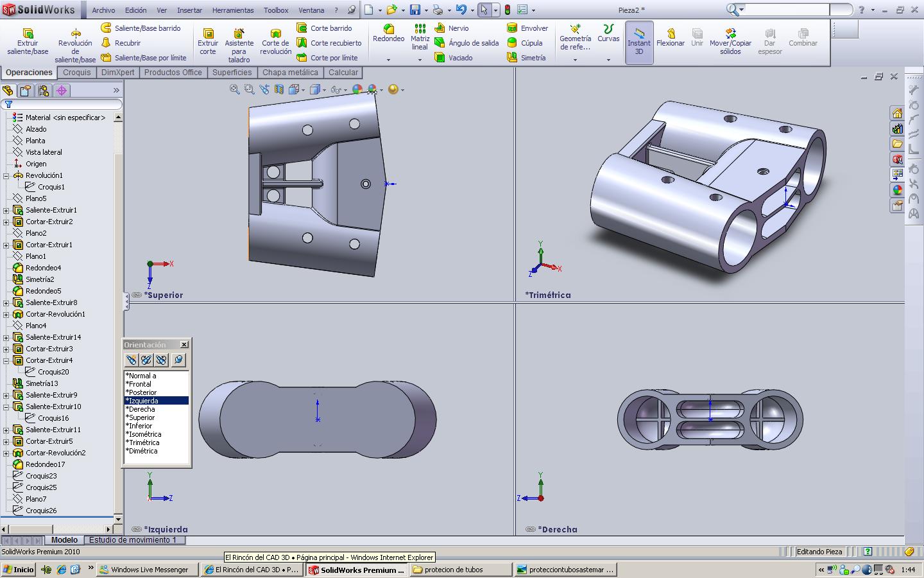The width and height of the screenshot is (924, 578).
Task: Expand the FeatureManager panel chevron
Action: coord(116,91)
